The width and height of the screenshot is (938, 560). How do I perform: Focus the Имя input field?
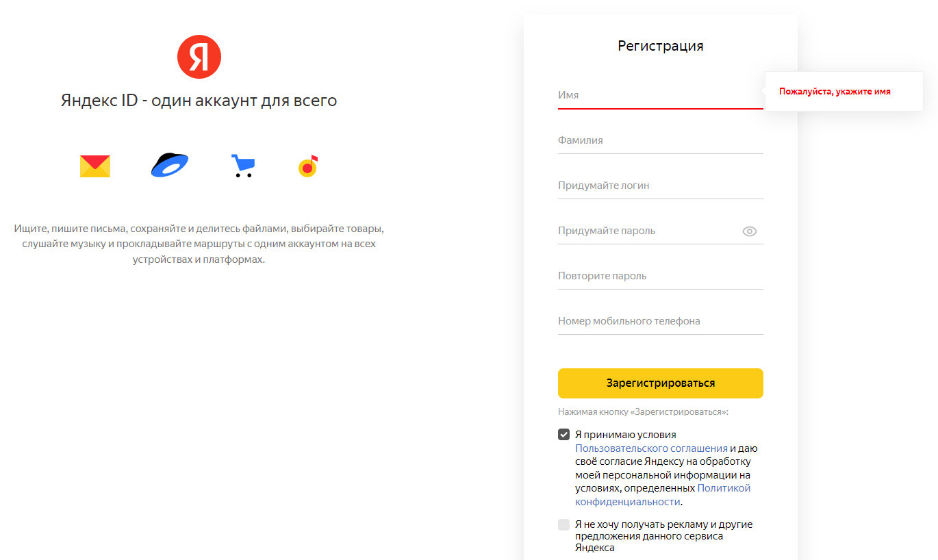click(x=660, y=95)
